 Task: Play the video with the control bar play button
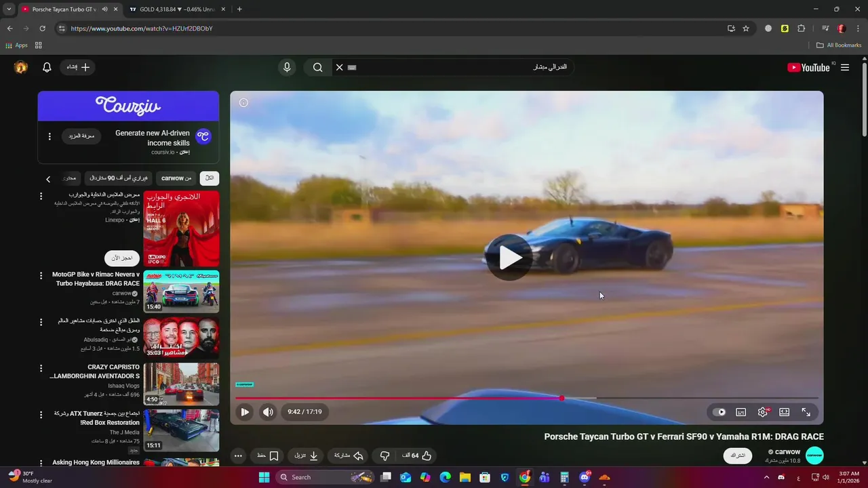(245, 411)
